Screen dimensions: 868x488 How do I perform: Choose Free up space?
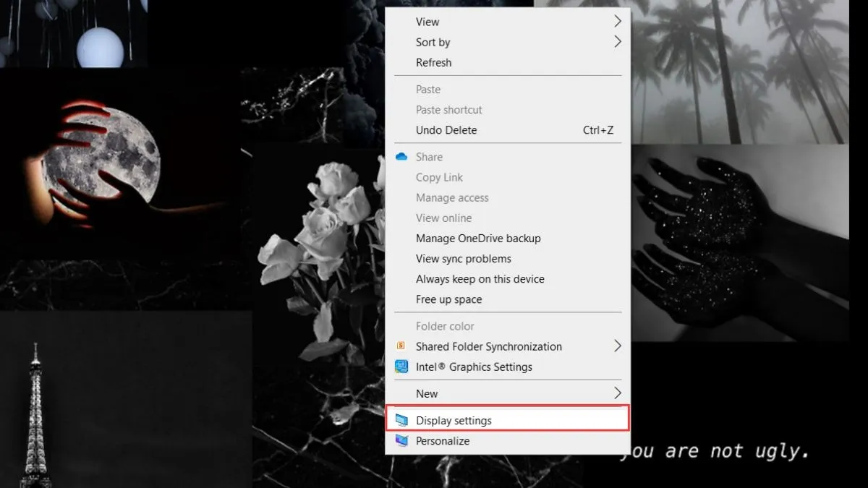(448, 299)
